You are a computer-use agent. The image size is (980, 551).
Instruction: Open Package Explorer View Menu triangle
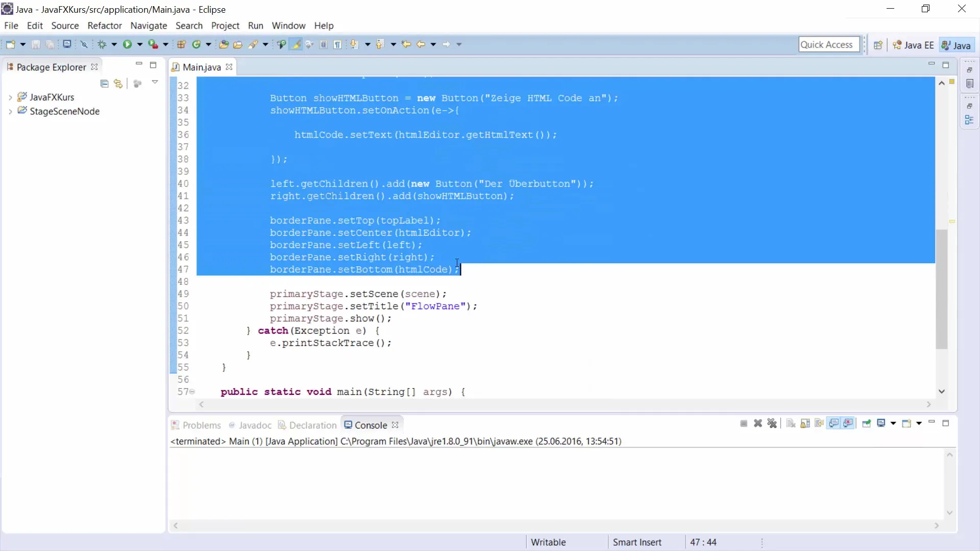click(155, 82)
